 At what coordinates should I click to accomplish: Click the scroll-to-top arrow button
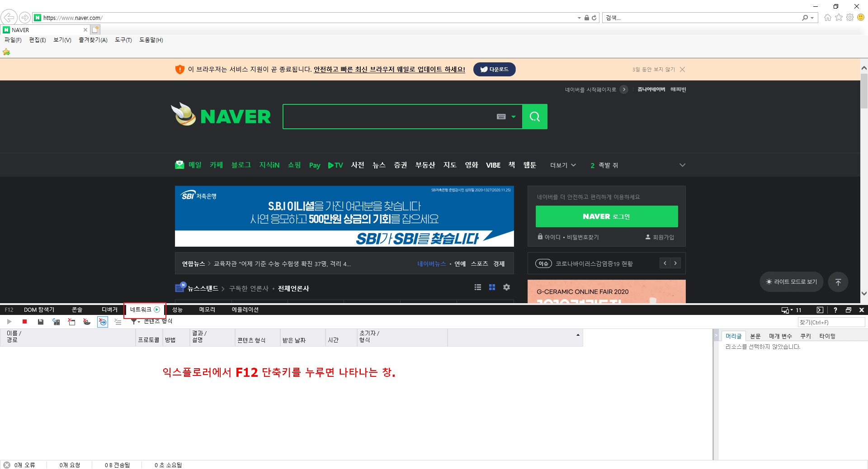838,282
